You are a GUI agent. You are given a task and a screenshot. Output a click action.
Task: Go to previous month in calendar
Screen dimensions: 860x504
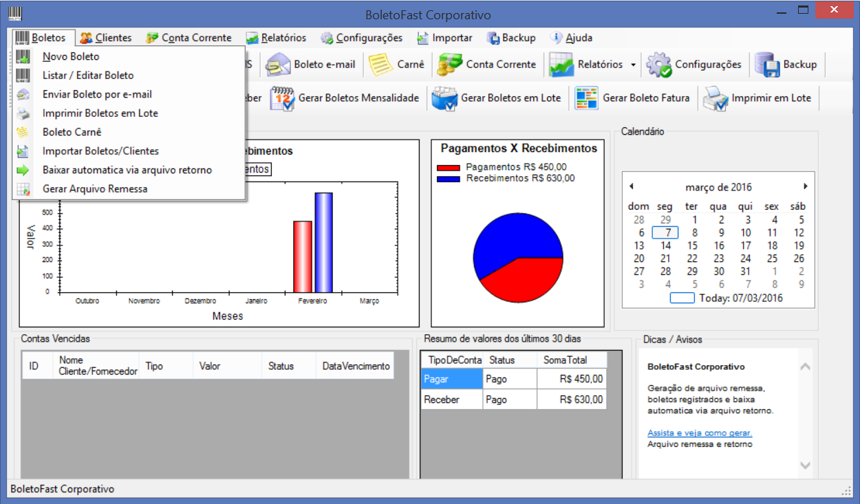tap(632, 186)
